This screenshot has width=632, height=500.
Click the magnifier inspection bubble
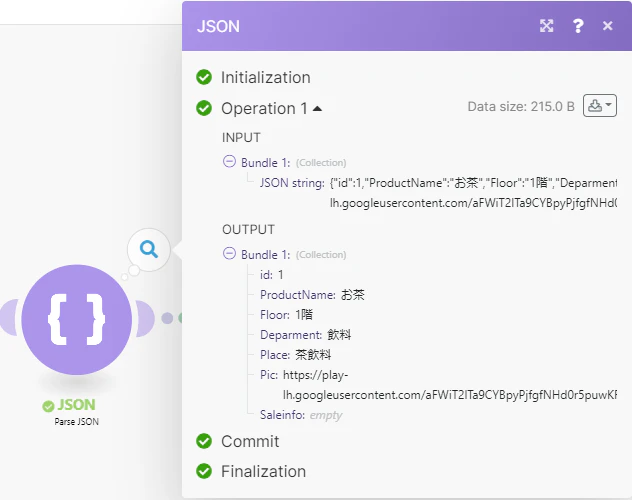click(x=149, y=249)
